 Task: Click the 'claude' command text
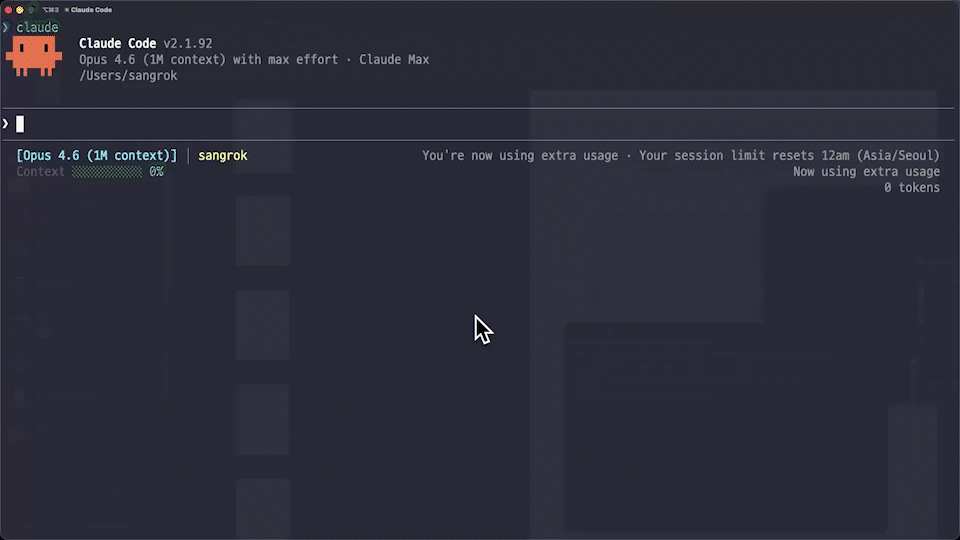tap(37, 28)
